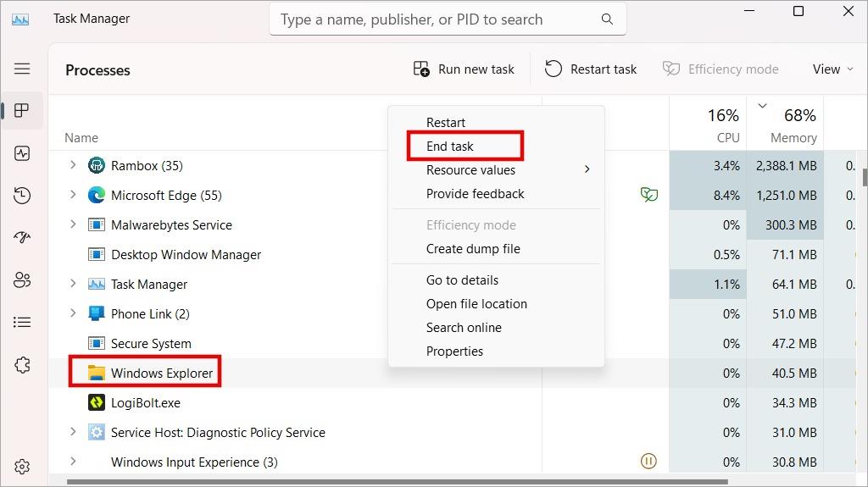The height and width of the screenshot is (487, 868).
Task: Open the View dropdown
Action: [832, 69]
